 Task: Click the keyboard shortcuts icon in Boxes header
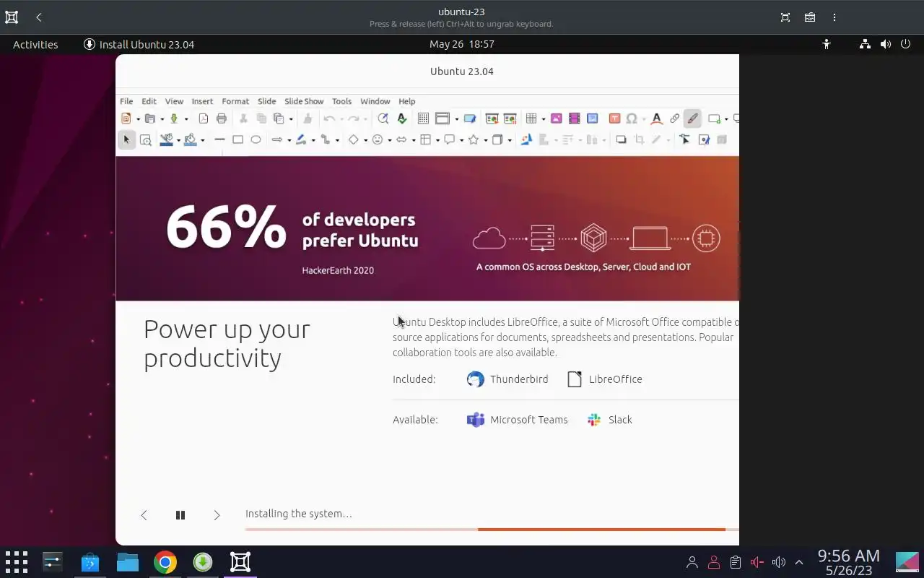(810, 17)
